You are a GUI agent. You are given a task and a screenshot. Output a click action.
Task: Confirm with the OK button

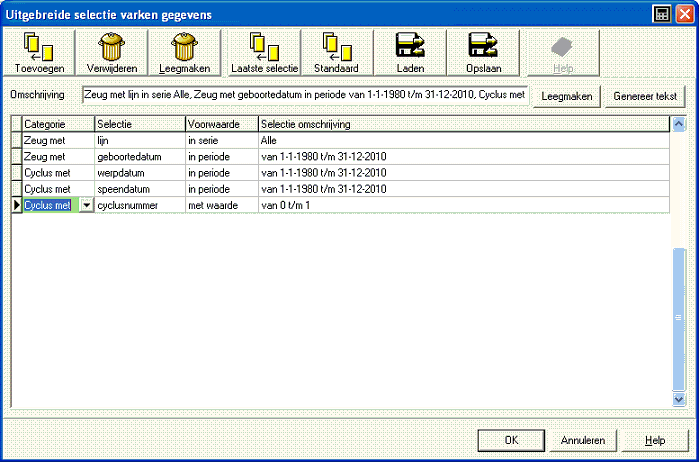[511, 441]
